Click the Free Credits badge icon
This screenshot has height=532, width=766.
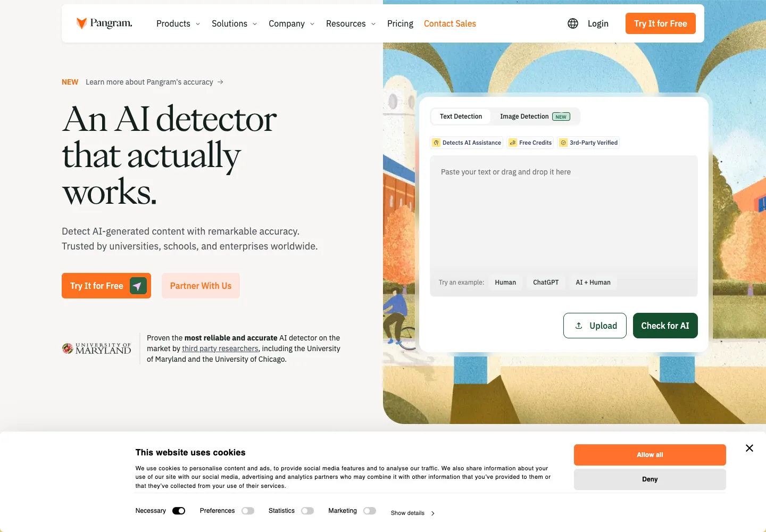click(x=513, y=143)
